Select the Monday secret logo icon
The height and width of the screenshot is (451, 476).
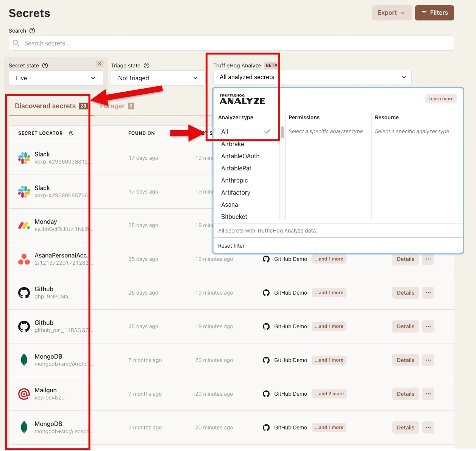tap(24, 225)
